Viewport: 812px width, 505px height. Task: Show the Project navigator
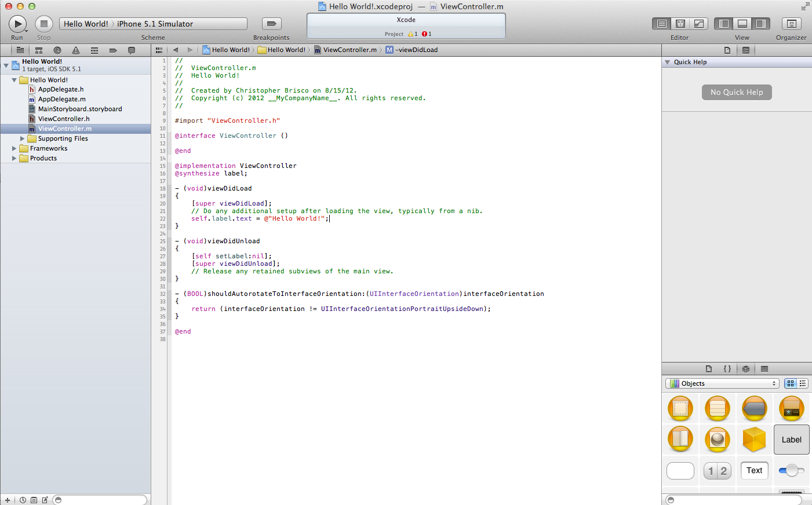click(x=20, y=50)
